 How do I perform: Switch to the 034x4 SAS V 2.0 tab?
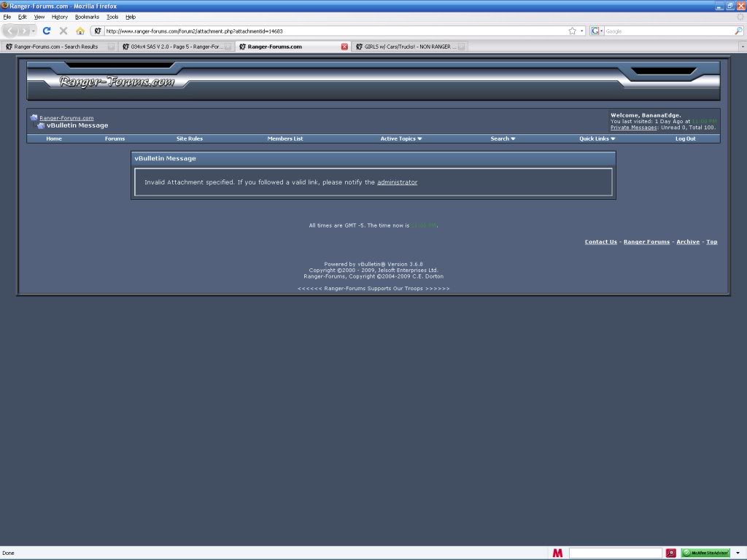pos(177,47)
